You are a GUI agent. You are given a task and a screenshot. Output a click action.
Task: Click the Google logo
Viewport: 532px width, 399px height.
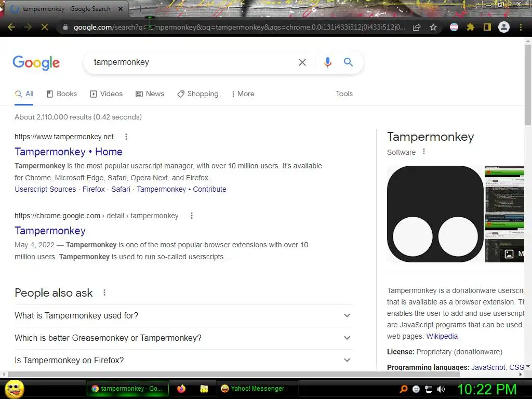point(36,63)
